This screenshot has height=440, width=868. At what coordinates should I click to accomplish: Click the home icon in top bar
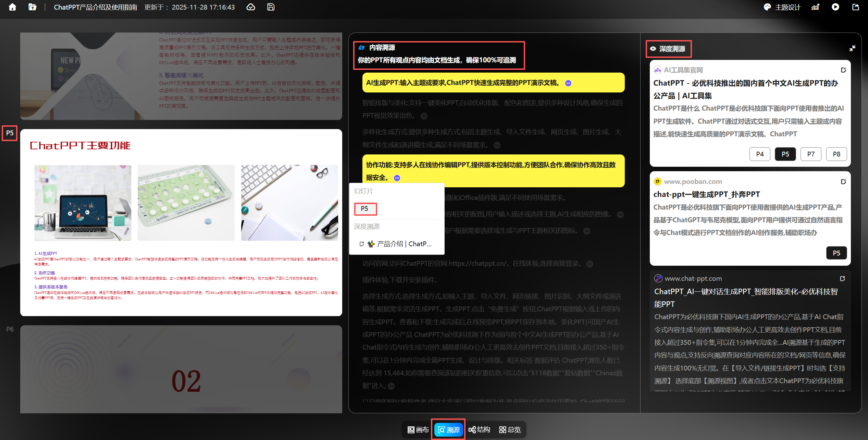(x=12, y=7)
